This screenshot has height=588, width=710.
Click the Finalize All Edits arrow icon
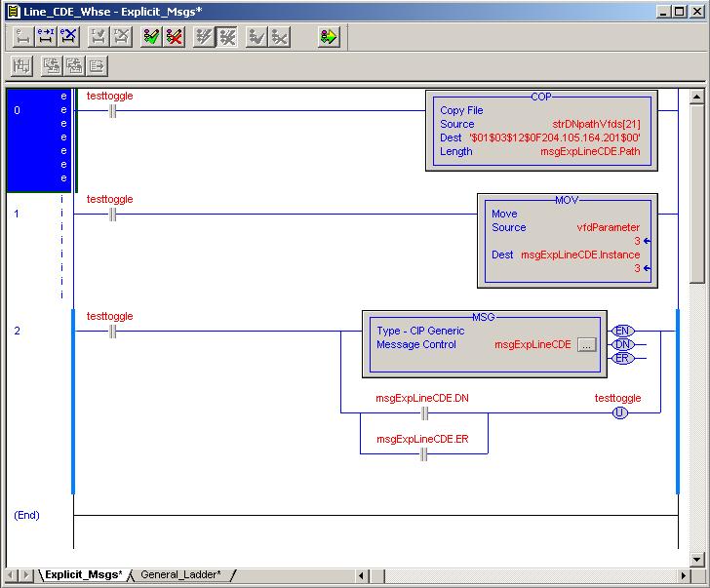pyautogui.click(x=329, y=37)
